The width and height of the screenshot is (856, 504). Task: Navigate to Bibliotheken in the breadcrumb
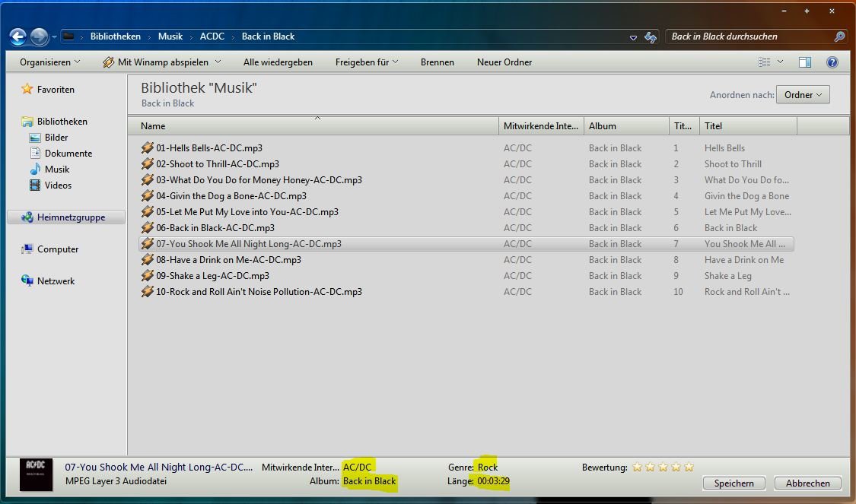[115, 36]
